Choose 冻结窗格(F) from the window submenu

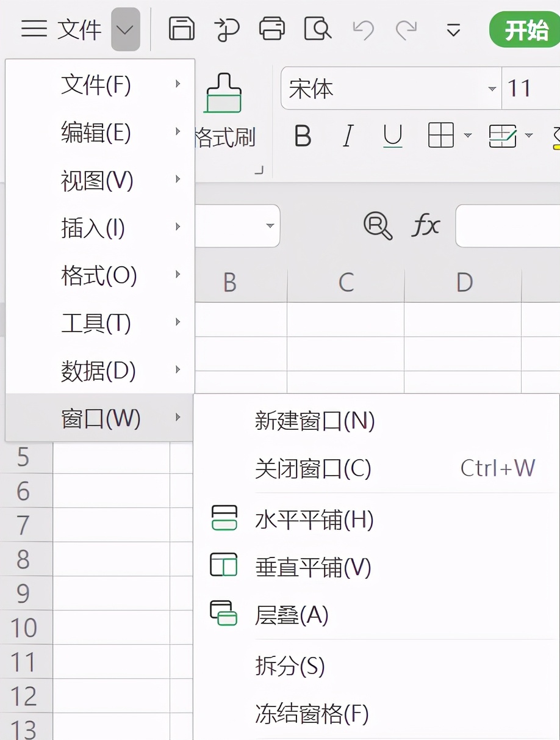(311, 713)
